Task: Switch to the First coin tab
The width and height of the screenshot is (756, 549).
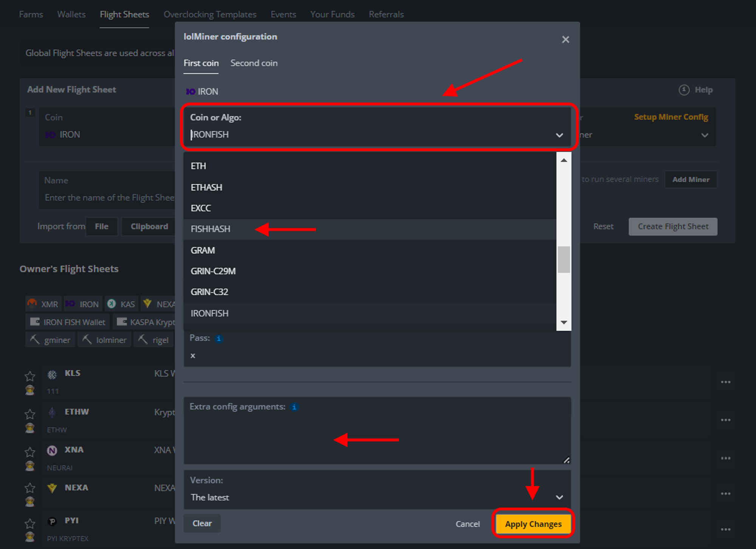Action: tap(201, 63)
